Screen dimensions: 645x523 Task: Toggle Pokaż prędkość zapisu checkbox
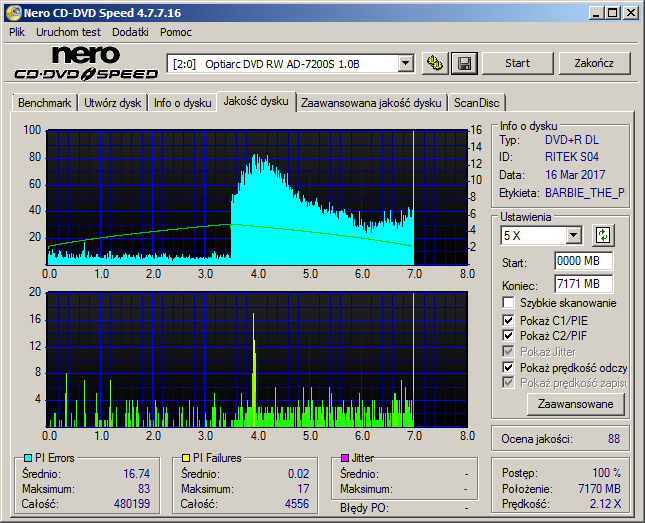pyautogui.click(x=508, y=383)
